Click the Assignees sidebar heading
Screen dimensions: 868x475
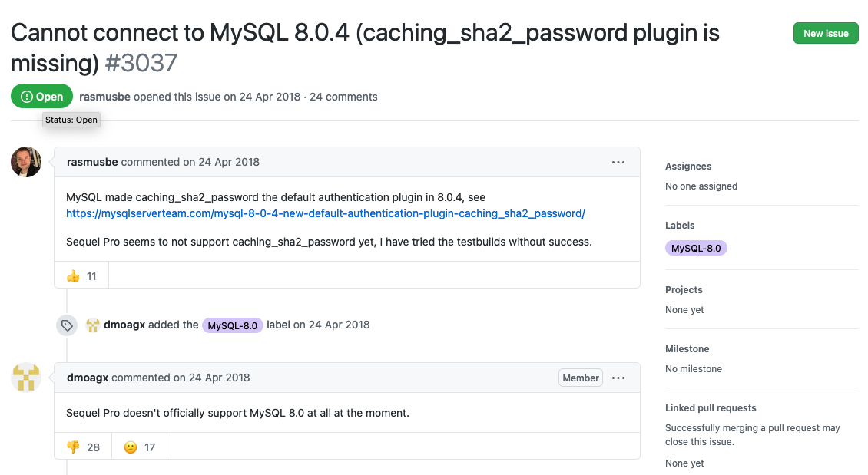point(688,167)
